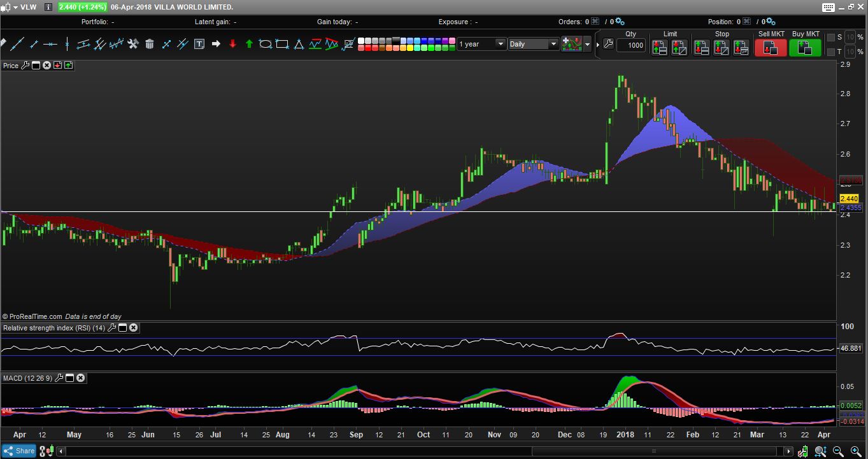The width and height of the screenshot is (868, 459).
Task: Zoom out with the magnifier minus
Action: 838,451
